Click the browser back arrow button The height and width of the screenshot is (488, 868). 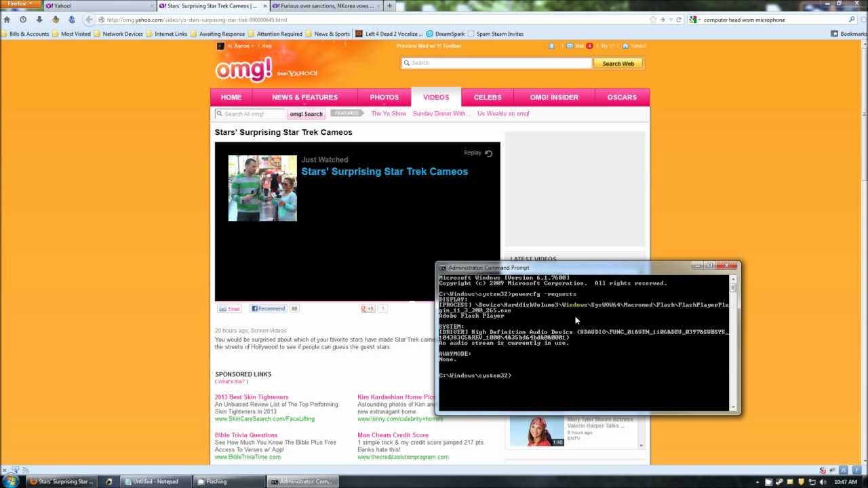tap(89, 20)
